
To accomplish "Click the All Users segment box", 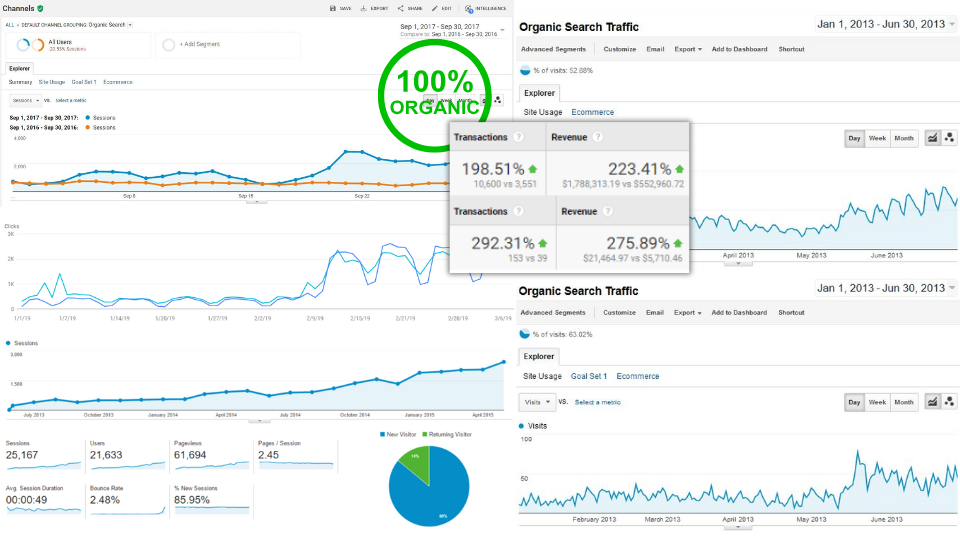I will tap(78, 45).
